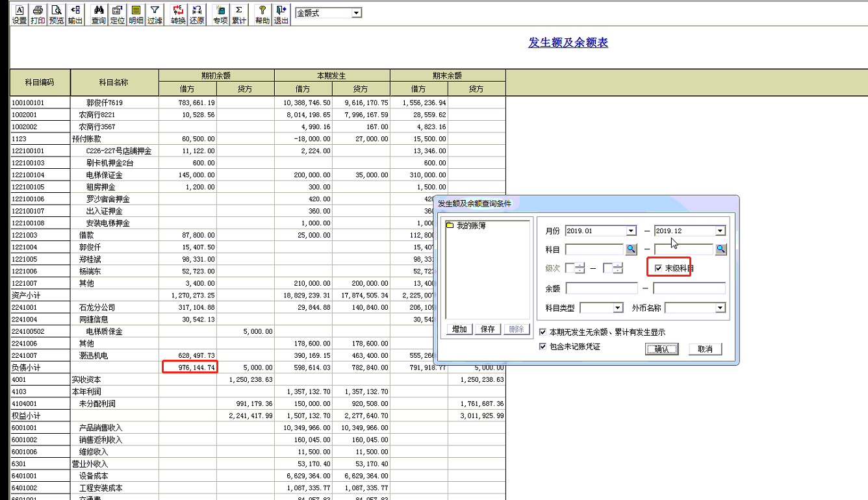
Task: Open the 预览 print preview icon
Action: [57, 14]
